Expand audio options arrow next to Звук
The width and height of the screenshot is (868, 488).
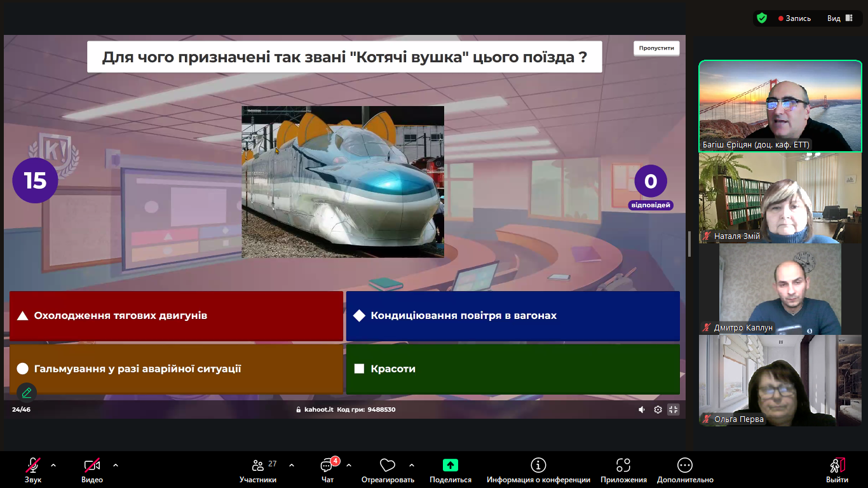pyautogui.click(x=53, y=465)
